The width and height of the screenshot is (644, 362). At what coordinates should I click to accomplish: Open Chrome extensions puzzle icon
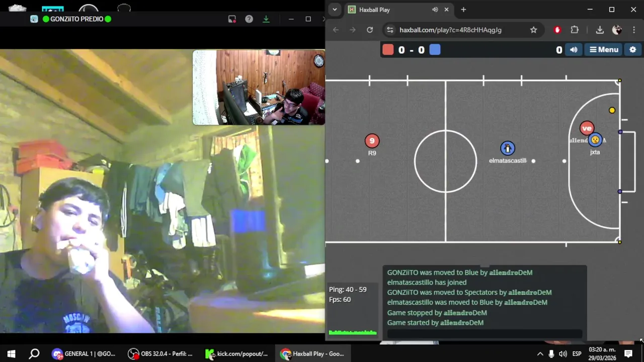(x=575, y=30)
